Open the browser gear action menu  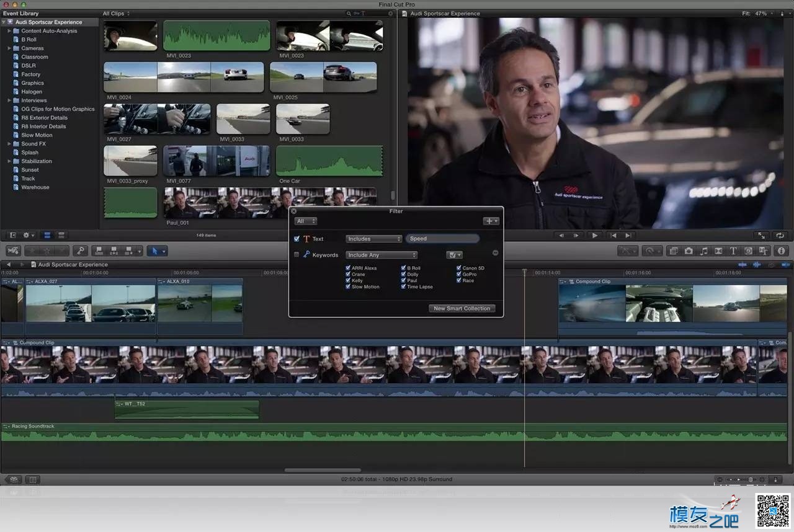(29, 236)
